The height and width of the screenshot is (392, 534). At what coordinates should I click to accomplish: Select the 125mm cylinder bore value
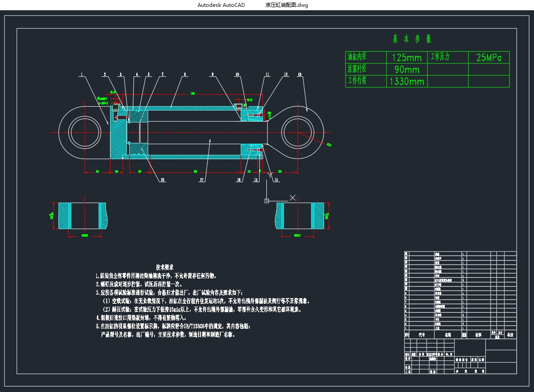click(406, 58)
